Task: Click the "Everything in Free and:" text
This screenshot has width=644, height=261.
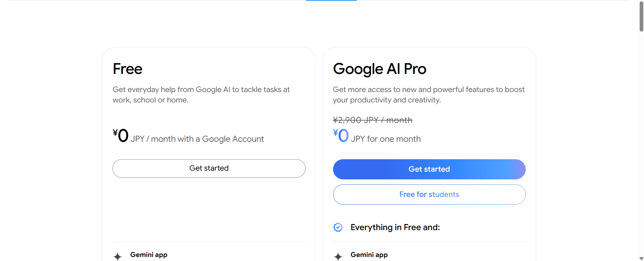Action: [x=395, y=227]
